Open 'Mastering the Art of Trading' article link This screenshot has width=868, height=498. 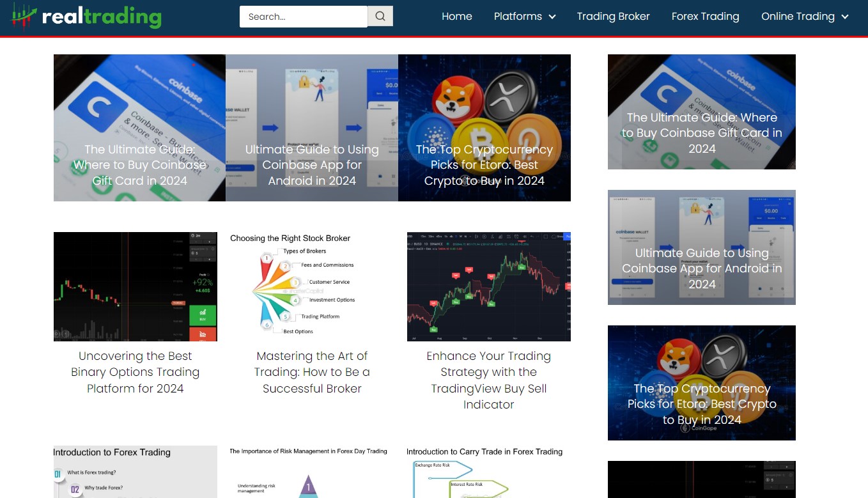click(x=312, y=372)
